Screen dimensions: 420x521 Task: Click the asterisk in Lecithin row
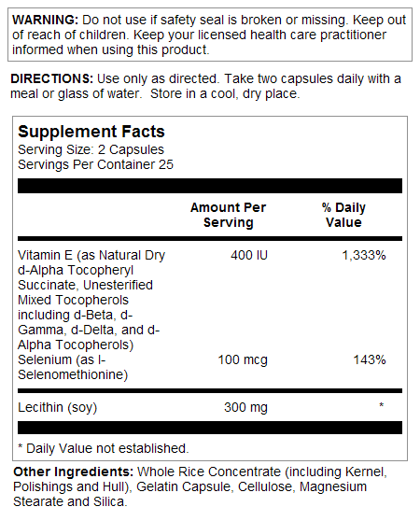[x=382, y=405]
